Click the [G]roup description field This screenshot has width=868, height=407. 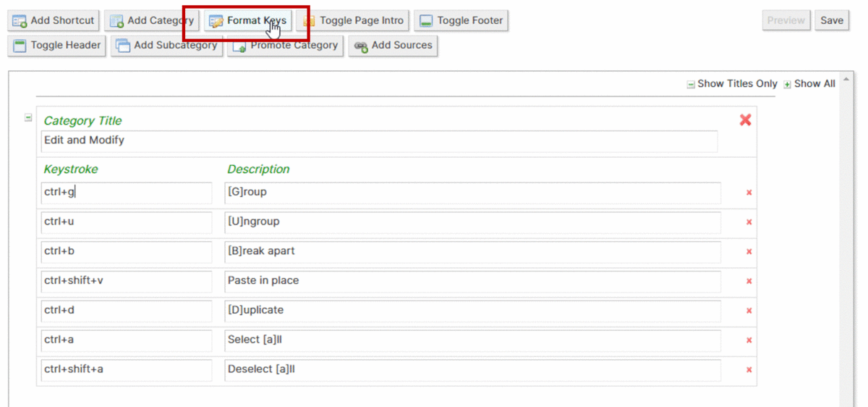pos(472,193)
